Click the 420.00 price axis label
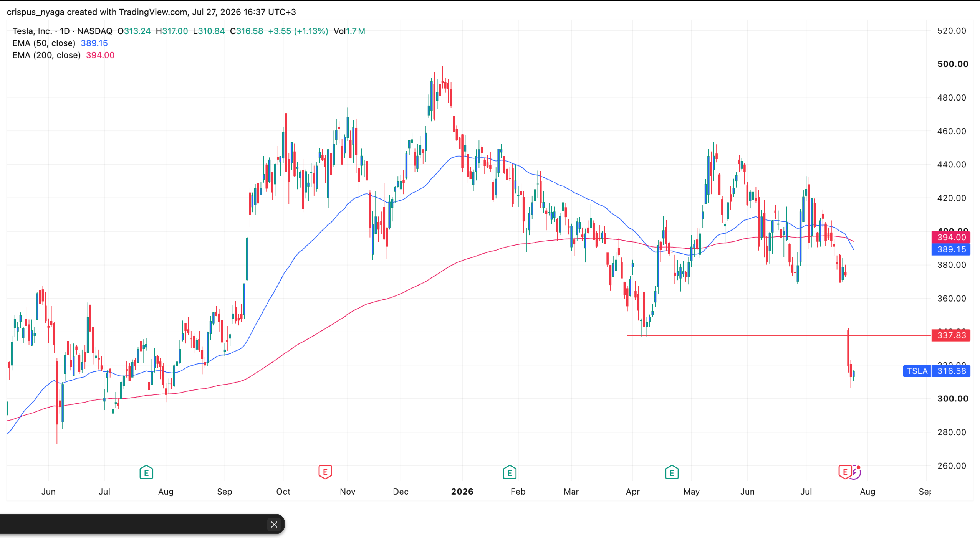Image resolution: width=980 pixels, height=538 pixels. (952, 198)
